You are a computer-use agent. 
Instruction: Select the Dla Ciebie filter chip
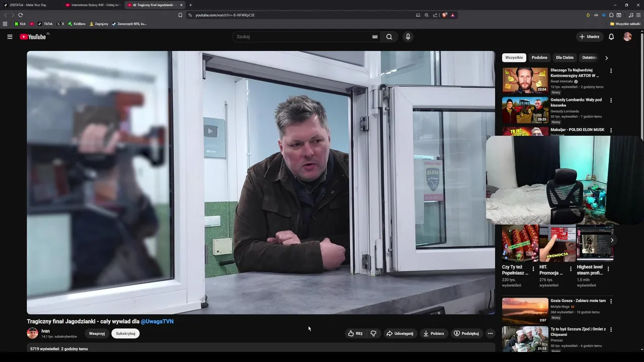pos(565,58)
